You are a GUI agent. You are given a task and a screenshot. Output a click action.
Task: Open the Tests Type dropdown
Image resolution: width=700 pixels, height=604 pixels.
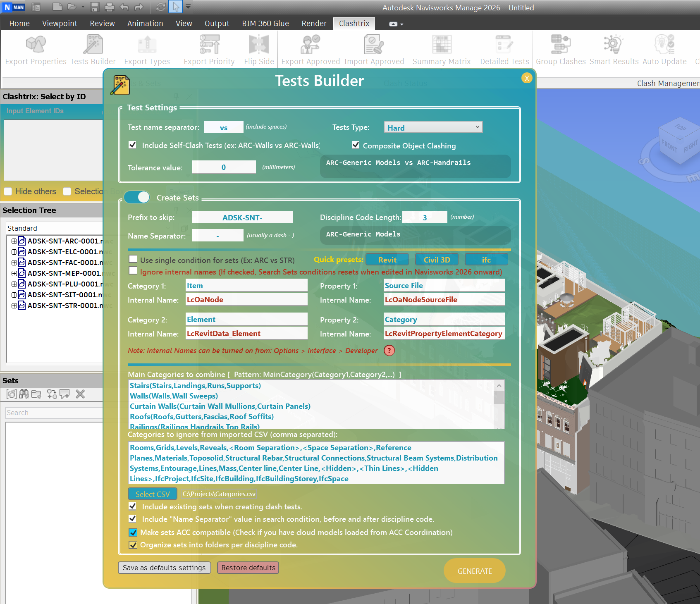coord(432,127)
